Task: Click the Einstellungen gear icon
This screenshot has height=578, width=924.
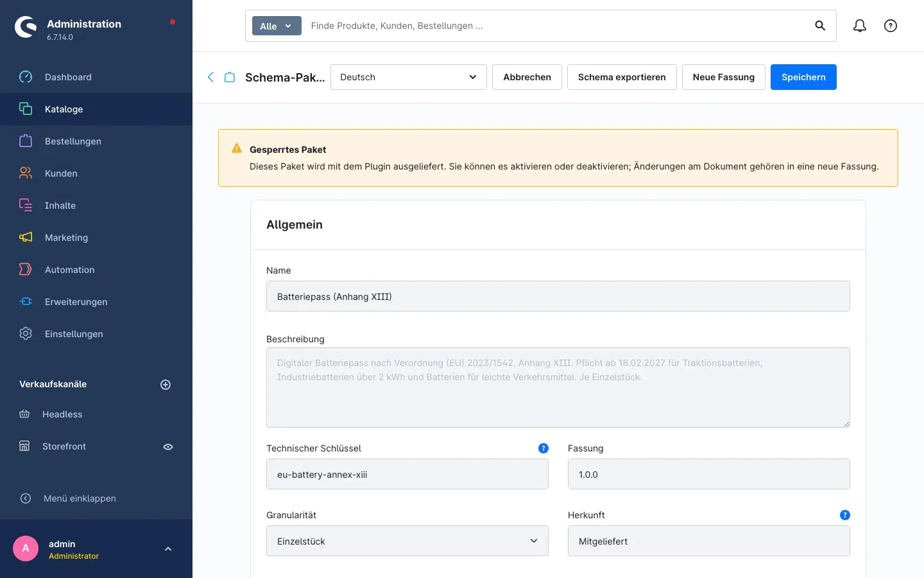Action: [x=26, y=334]
